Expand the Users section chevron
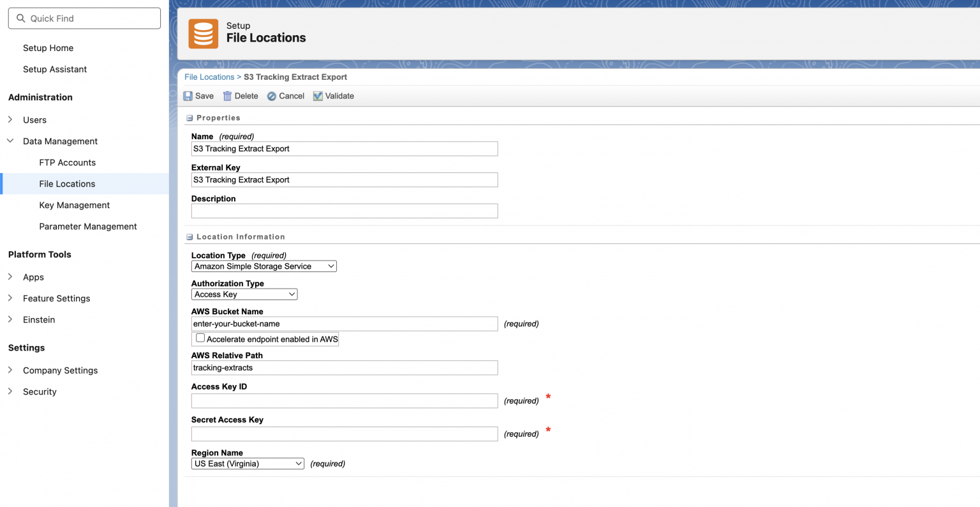This screenshot has height=507, width=980. pyautogui.click(x=10, y=119)
